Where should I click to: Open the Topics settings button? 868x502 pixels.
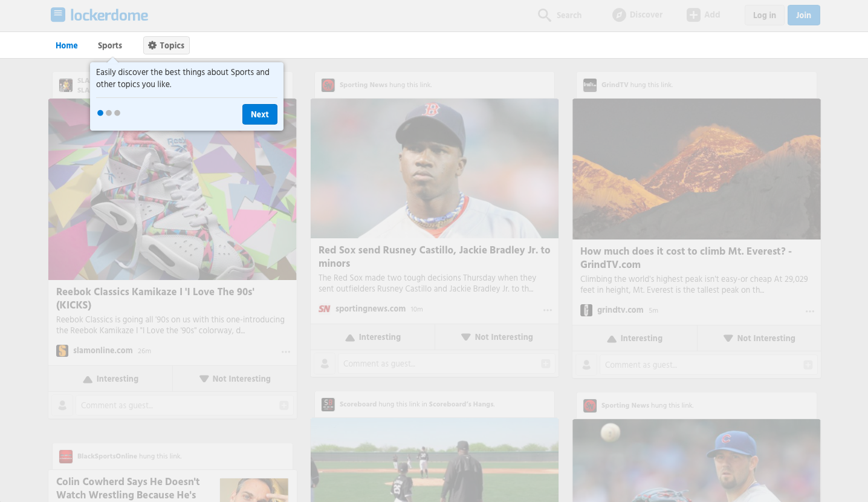click(166, 45)
